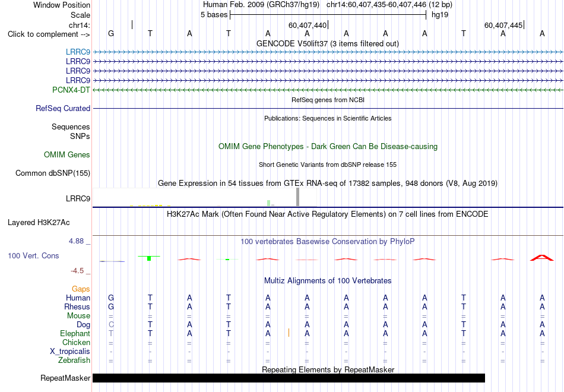Click the "chr14:" ruler label

coord(80,25)
